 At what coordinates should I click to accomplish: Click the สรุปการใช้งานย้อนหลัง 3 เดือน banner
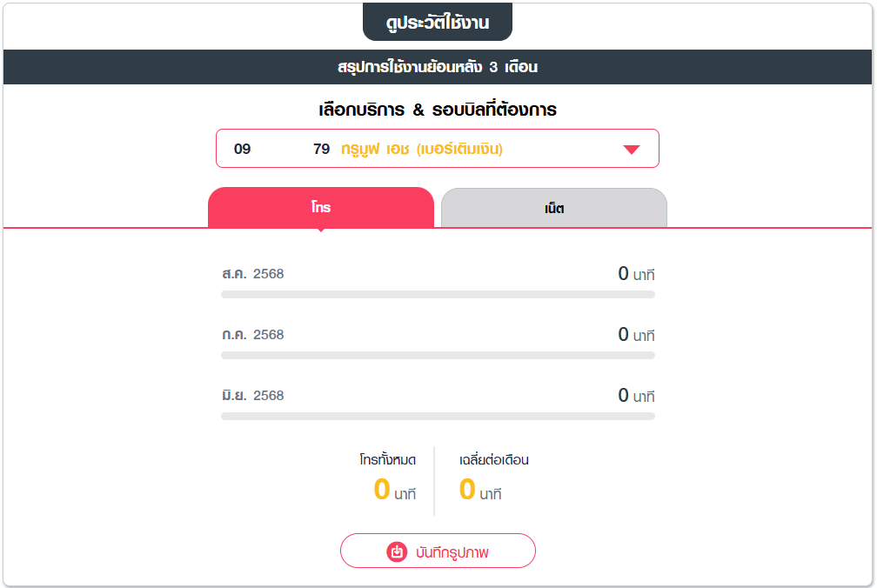pos(438,67)
